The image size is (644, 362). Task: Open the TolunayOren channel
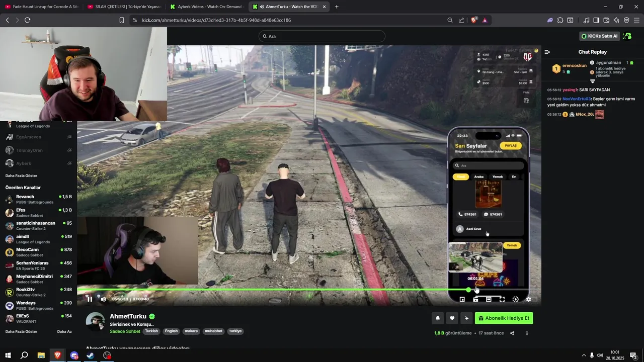pyautogui.click(x=39, y=150)
